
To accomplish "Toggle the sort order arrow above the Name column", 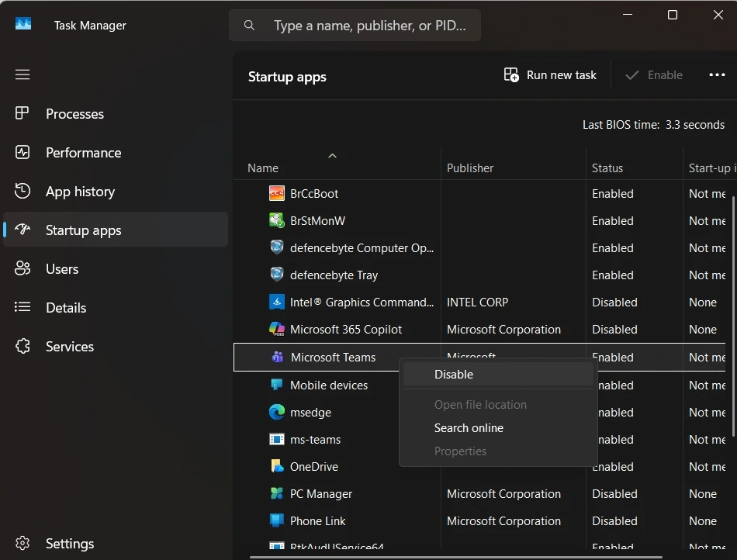I will [x=332, y=155].
